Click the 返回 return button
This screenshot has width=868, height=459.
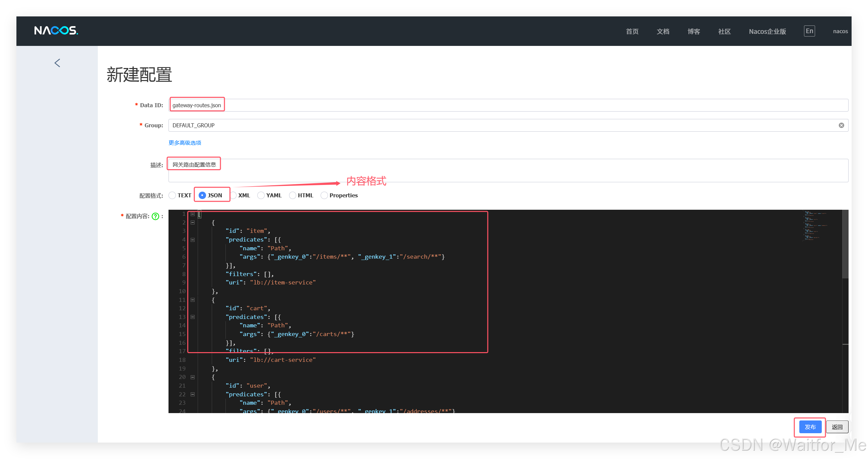(837, 427)
